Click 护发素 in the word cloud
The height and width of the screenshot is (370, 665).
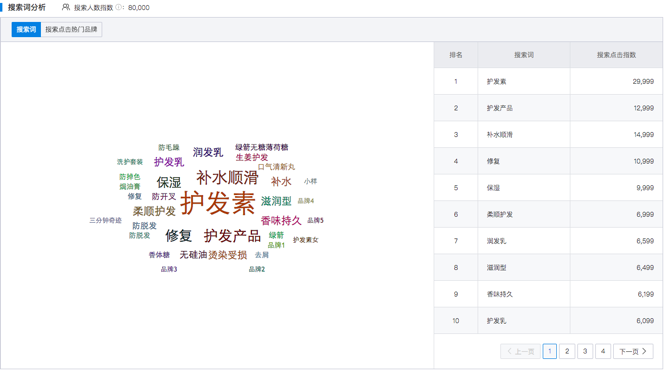tap(218, 203)
